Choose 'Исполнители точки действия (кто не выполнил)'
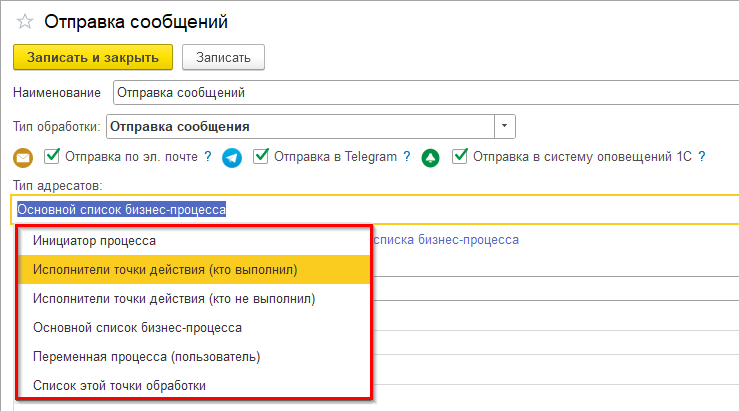Image resolution: width=739 pixels, height=411 pixels. (174, 298)
